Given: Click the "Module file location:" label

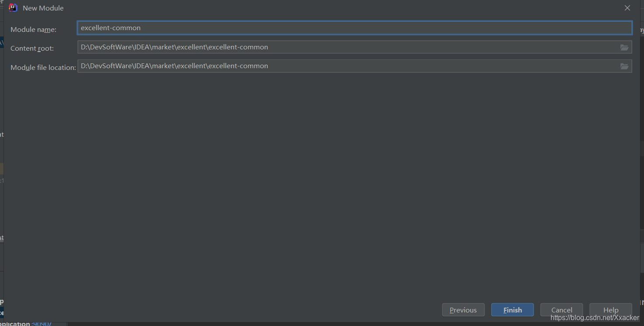Looking at the screenshot, I should point(43,67).
